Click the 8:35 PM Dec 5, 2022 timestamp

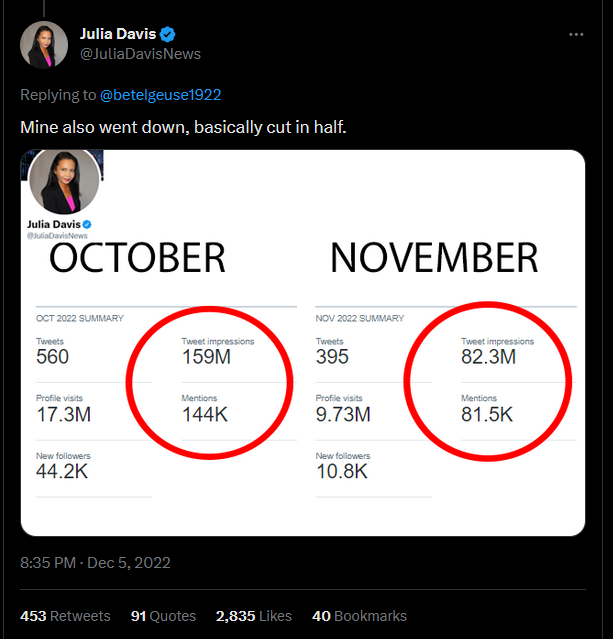click(95, 563)
